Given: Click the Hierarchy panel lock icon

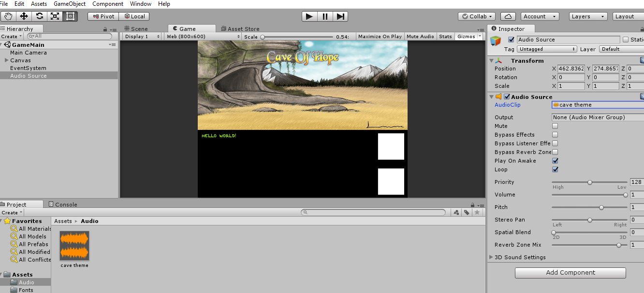Looking at the screenshot, I should pos(106,29).
